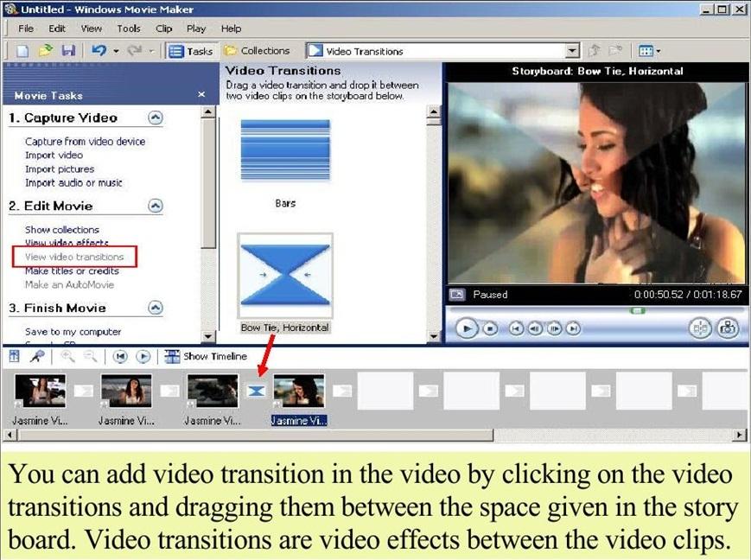
Task: Open the Edit menu
Action: [x=57, y=29]
